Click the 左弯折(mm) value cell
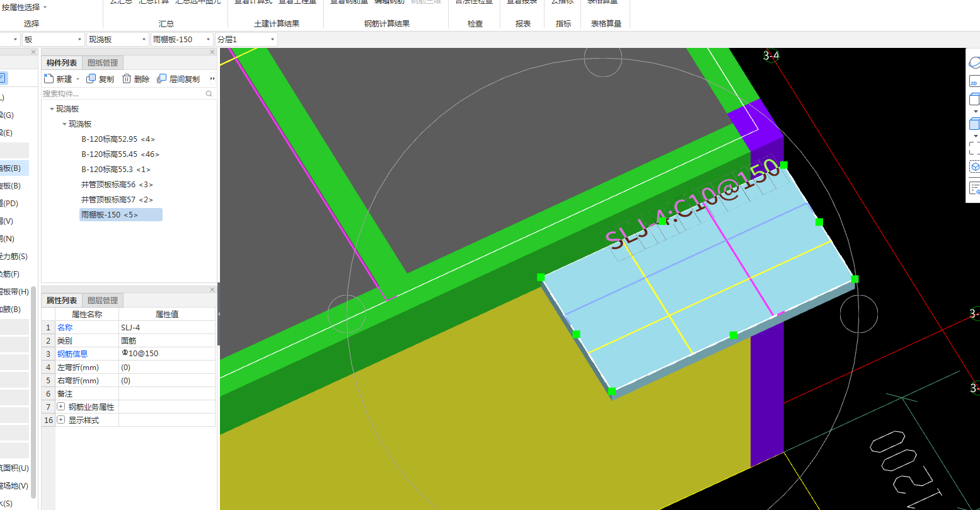 [x=167, y=367]
